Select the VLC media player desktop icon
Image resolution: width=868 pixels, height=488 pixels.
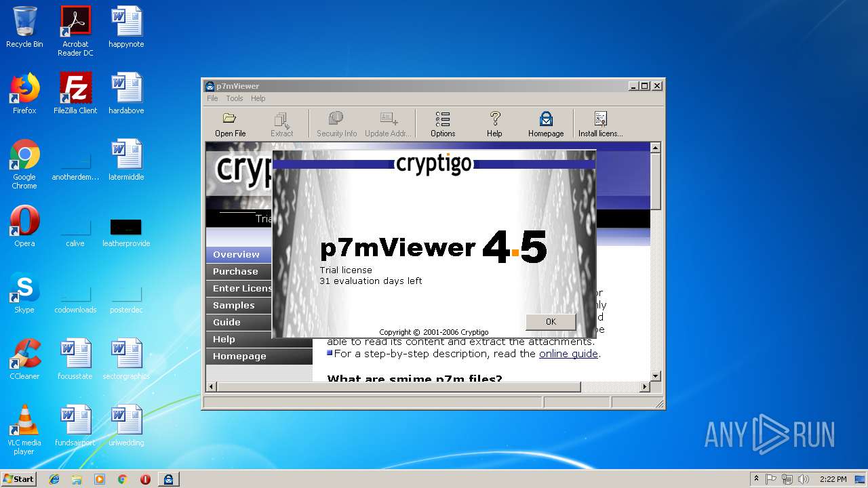tap(24, 430)
